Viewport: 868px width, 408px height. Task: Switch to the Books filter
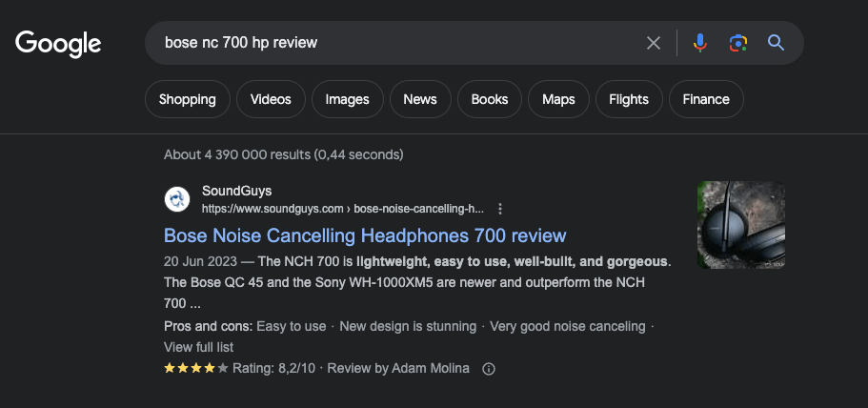pyautogui.click(x=490, y=99)
